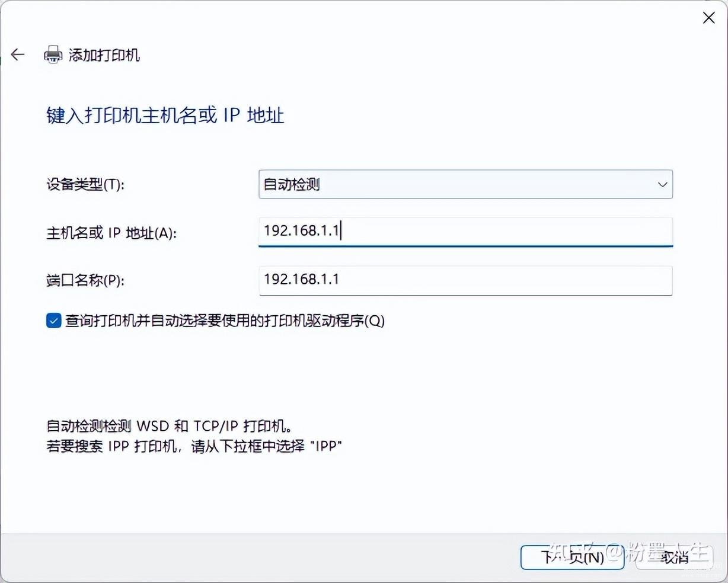Open the 设备类型 dropdown showing 自动检测
728x583 pixels.
coord(465,184)
